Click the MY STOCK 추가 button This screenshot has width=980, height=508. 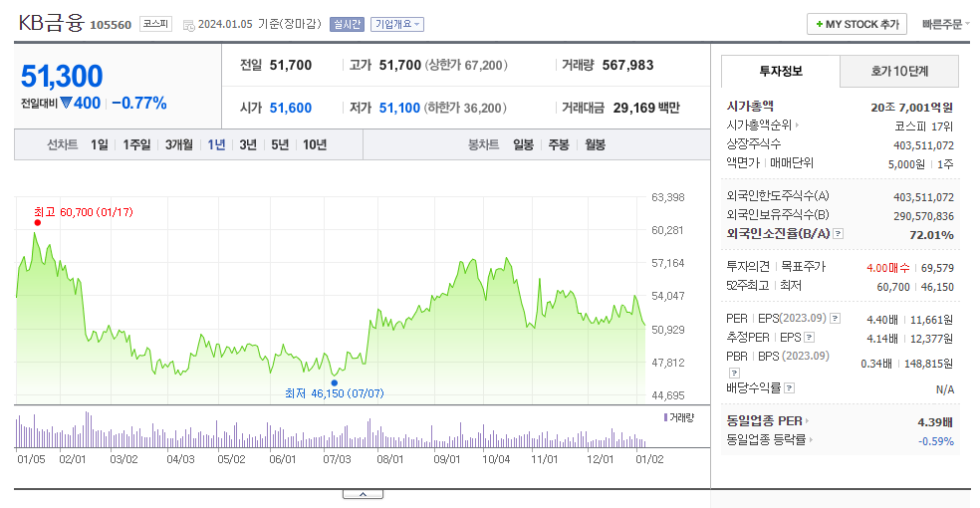click(x=857, y=24)
